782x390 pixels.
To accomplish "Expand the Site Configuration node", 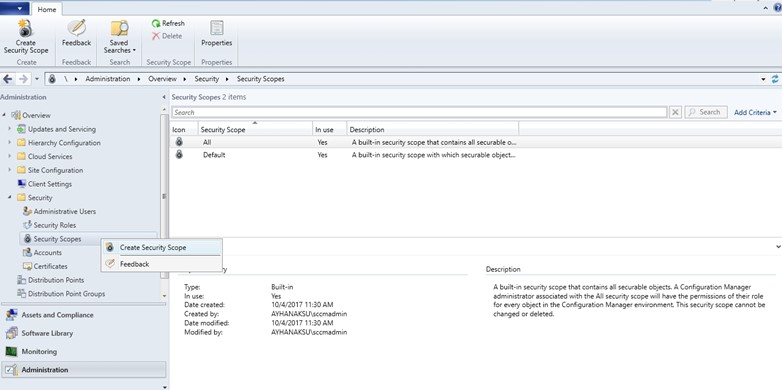I will [x=9, y=170].
